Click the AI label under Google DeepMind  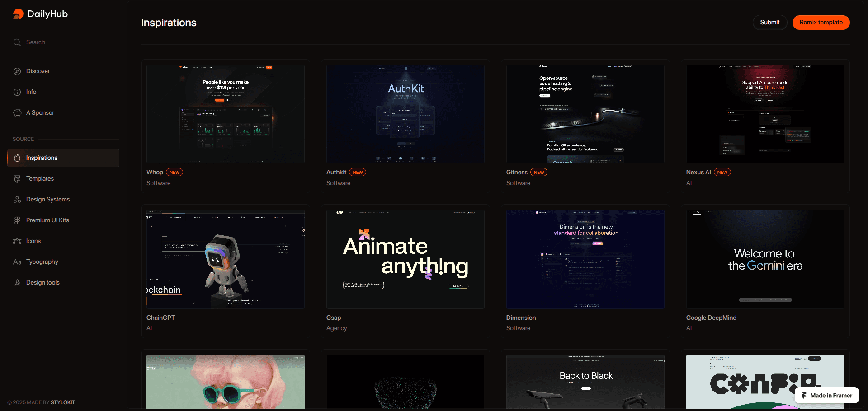pos(689,328)
